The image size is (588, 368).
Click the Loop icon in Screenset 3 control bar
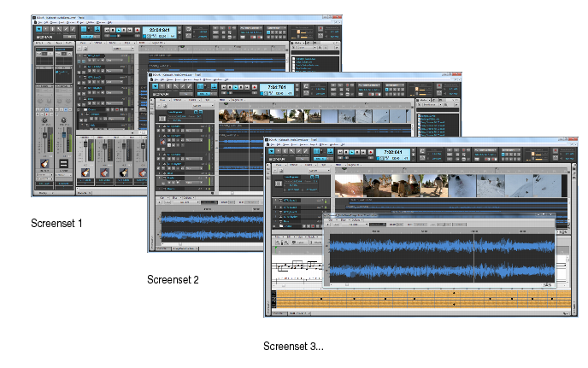click(422, 151)
